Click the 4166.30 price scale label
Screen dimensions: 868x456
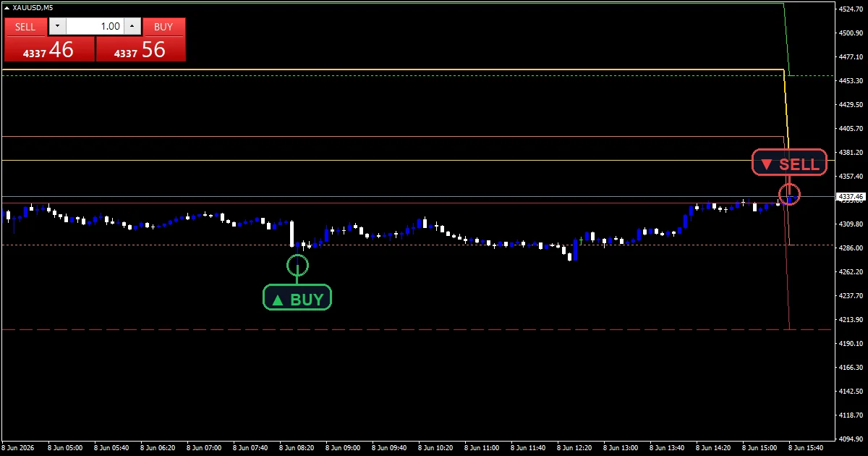[x=849, y=368]
